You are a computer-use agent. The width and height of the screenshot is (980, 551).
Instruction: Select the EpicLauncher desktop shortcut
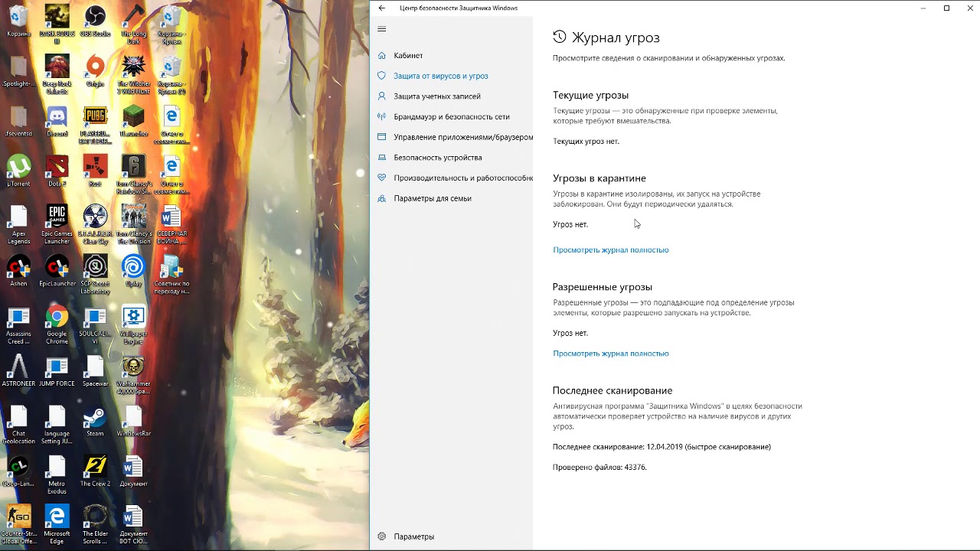pos(57,271)
